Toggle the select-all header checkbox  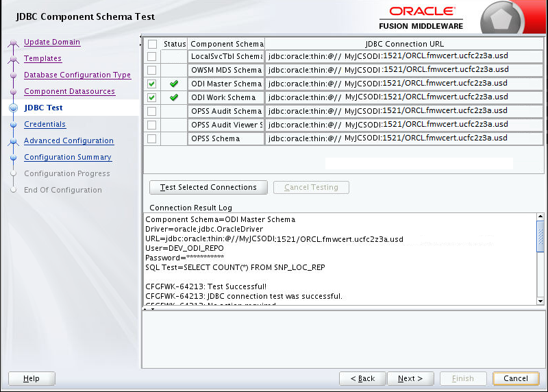(x=152, y=44)
